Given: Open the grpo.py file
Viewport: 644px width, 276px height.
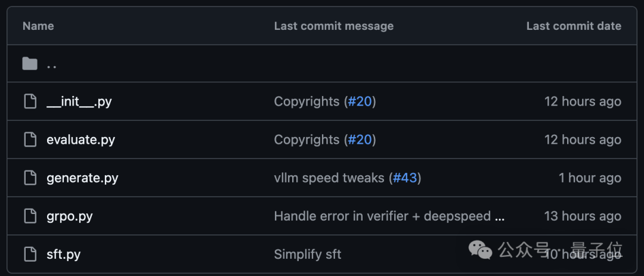Looking at the screenshot, I should 70,216.
